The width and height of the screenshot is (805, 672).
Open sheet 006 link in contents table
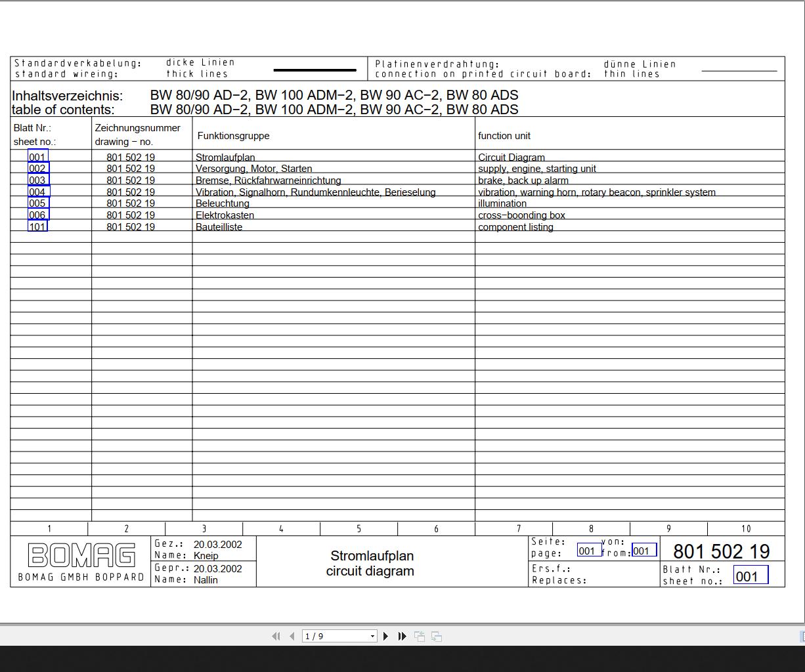click(38, 215)
